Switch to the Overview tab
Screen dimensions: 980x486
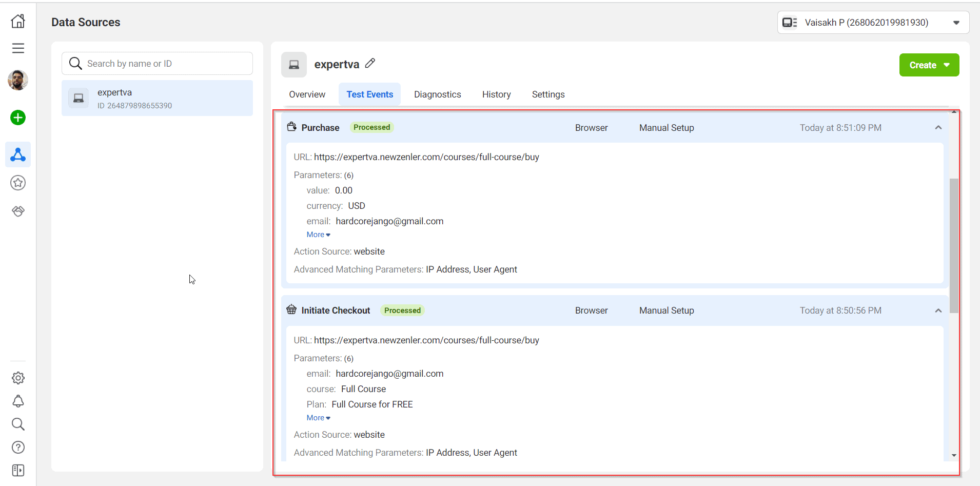307,94
